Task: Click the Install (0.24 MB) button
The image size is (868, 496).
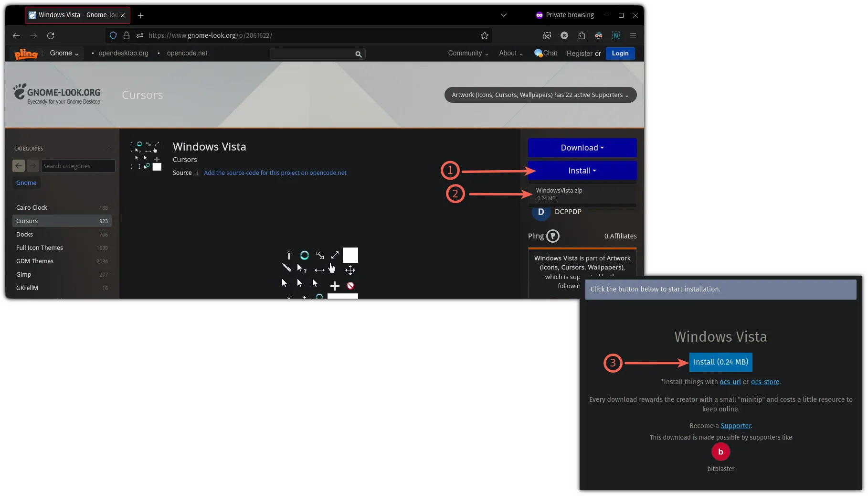Action: point(720,362)
